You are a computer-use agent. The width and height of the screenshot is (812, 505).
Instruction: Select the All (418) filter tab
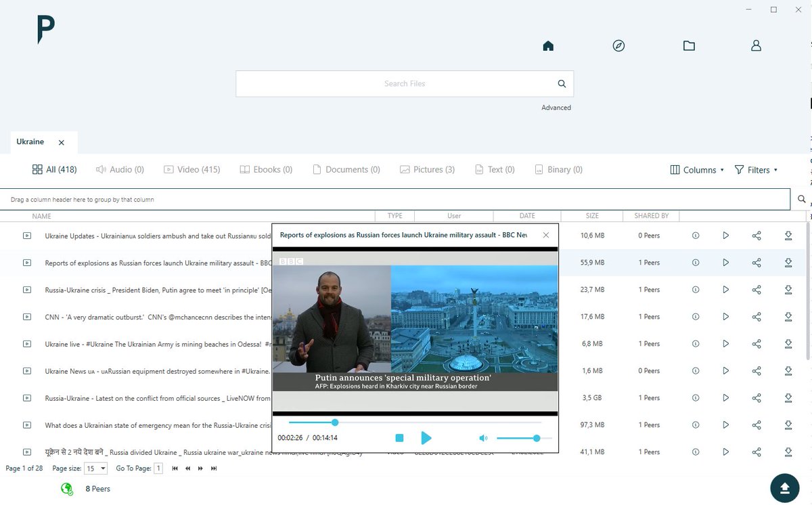[x=54, y=170]
